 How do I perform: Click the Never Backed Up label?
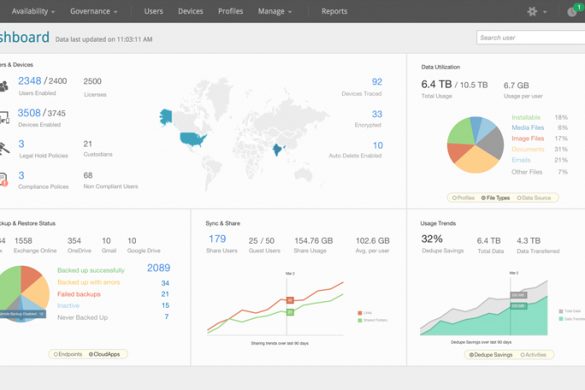point(82,318)
